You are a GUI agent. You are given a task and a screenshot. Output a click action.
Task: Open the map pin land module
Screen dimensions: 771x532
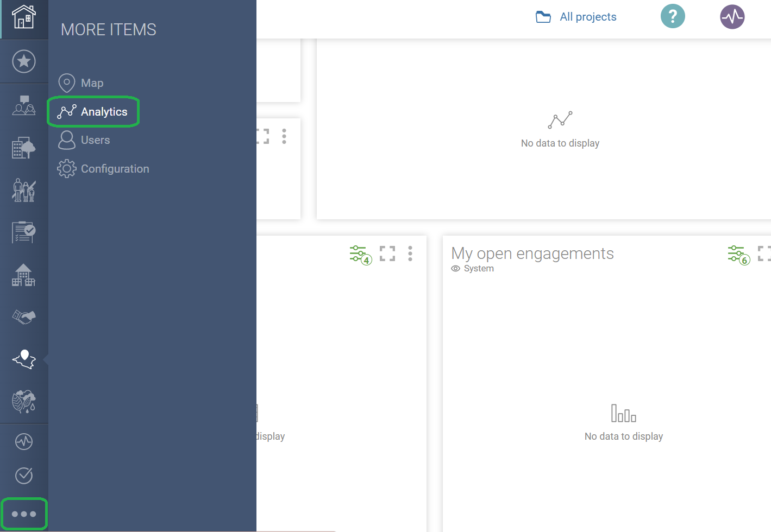24,359
